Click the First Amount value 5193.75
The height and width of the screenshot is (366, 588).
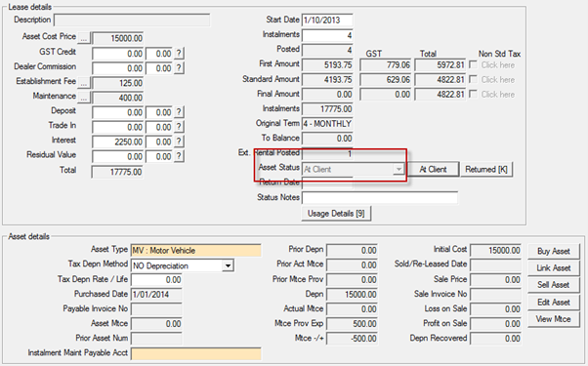(x=327, y=64)
